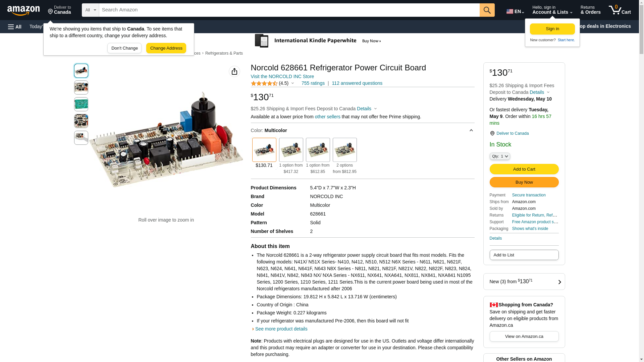This screenshot has width=644, height=362.
Task: Open the EN language flag selector
Action: click(x=515, y=11)
